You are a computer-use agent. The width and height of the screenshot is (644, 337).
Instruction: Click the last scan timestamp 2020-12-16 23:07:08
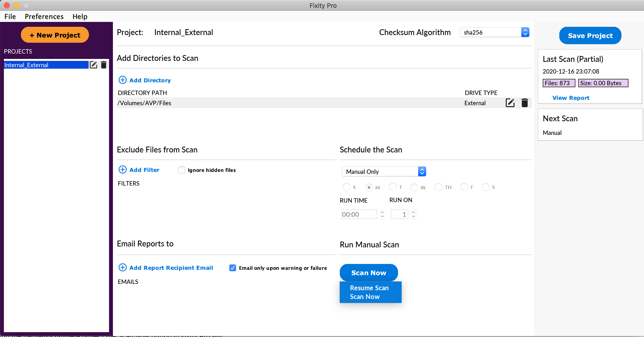click(571, 71)
